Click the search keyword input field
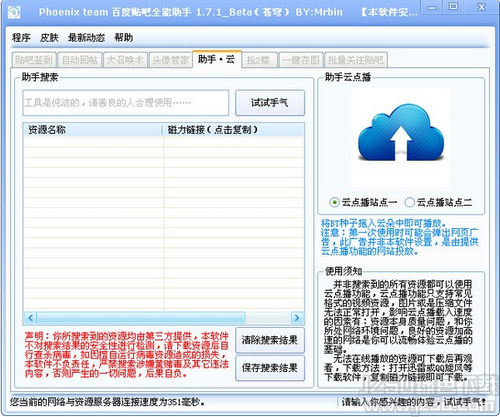 click(x=126, y=103)
